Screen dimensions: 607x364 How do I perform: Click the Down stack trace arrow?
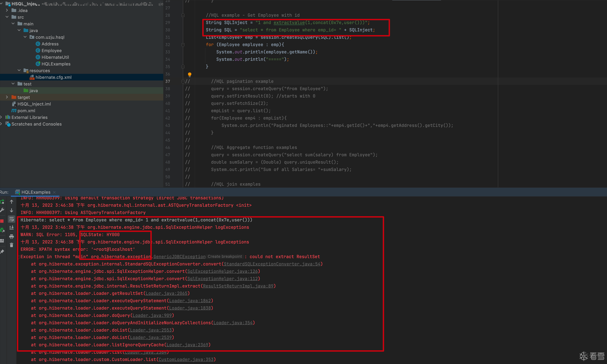[12, 210]
